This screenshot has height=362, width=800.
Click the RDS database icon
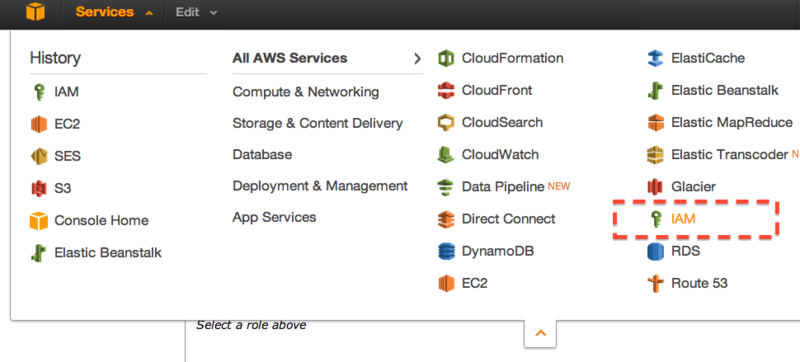(x=655, y=251)
